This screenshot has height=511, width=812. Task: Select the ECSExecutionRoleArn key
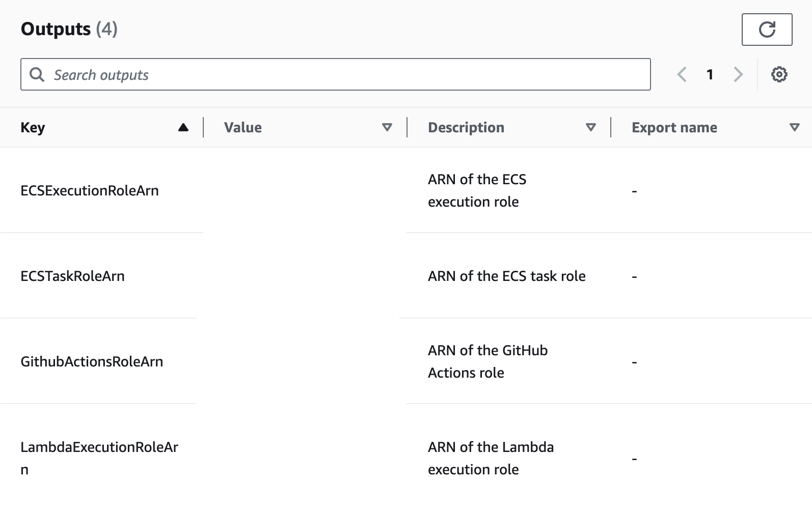click(90, 190)
